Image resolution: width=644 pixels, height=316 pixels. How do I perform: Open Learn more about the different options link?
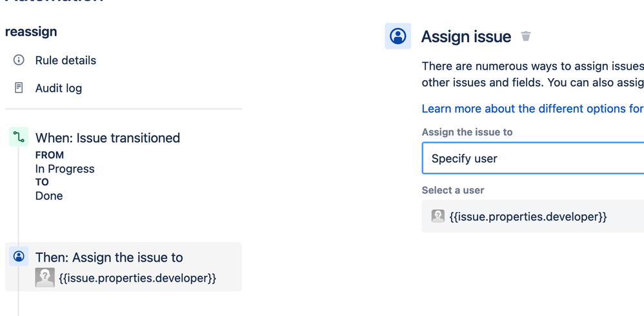tap(533, 109)
